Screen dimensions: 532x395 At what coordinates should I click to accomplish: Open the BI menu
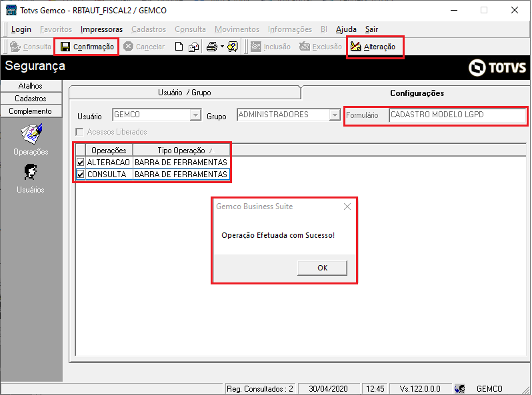(x=324, y=29)
